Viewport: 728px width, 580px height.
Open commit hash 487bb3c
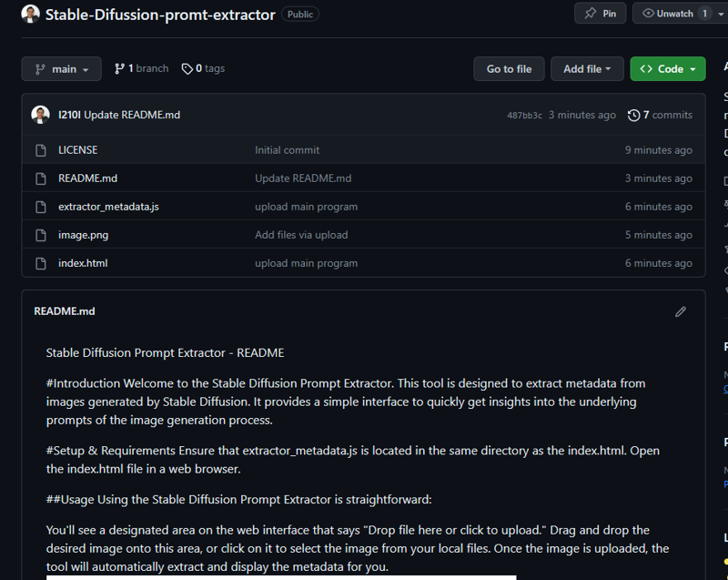[524, 115]
